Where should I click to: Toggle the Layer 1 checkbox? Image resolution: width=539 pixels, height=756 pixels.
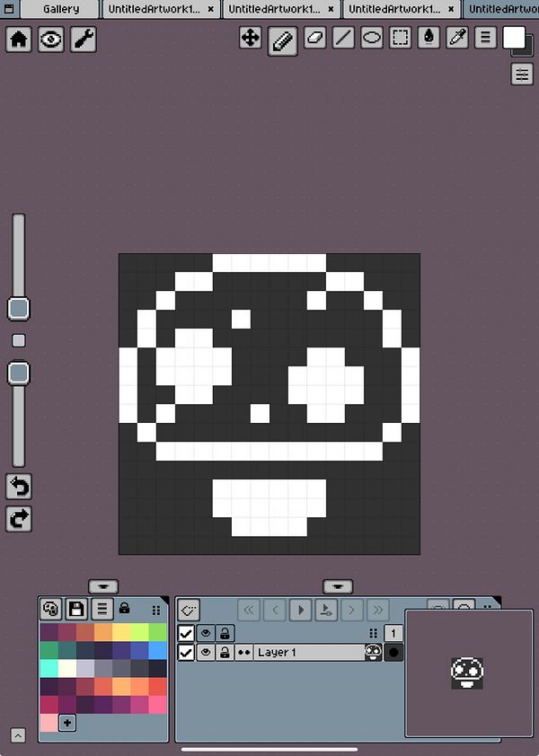(x=186, y=653)
